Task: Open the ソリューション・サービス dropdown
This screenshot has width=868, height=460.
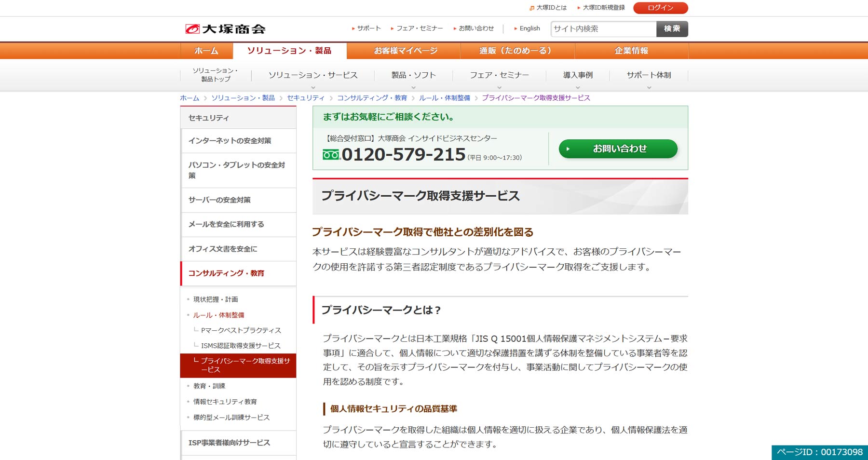Action: [x=313, y=75]
